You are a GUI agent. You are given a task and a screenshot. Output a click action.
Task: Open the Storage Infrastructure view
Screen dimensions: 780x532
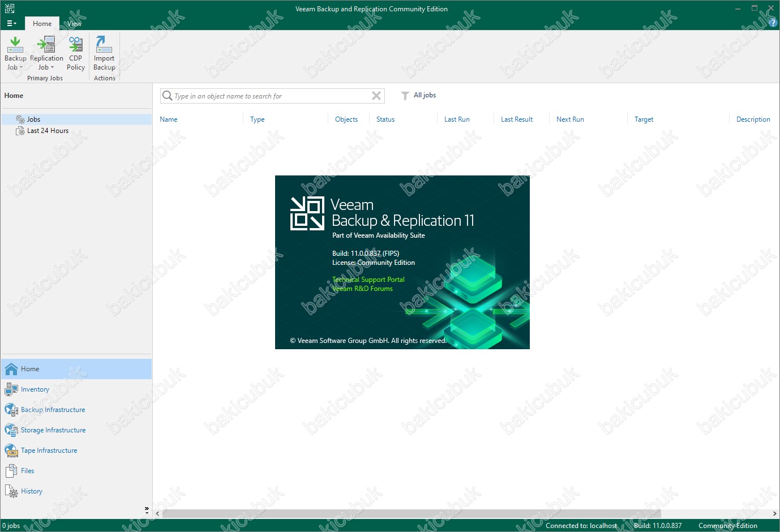click(x=76, y=430)
